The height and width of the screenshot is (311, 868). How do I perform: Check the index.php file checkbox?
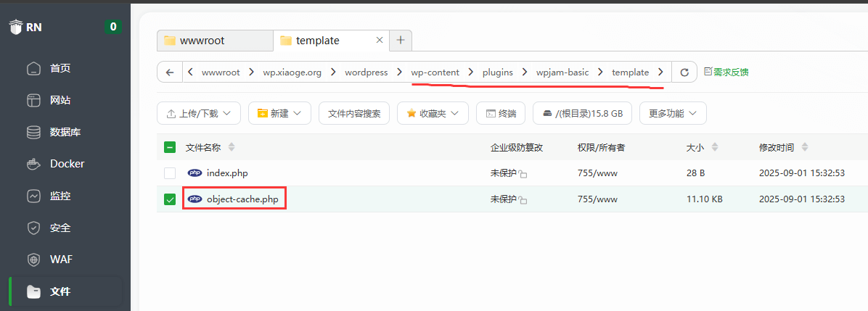[x=170, y=173]
